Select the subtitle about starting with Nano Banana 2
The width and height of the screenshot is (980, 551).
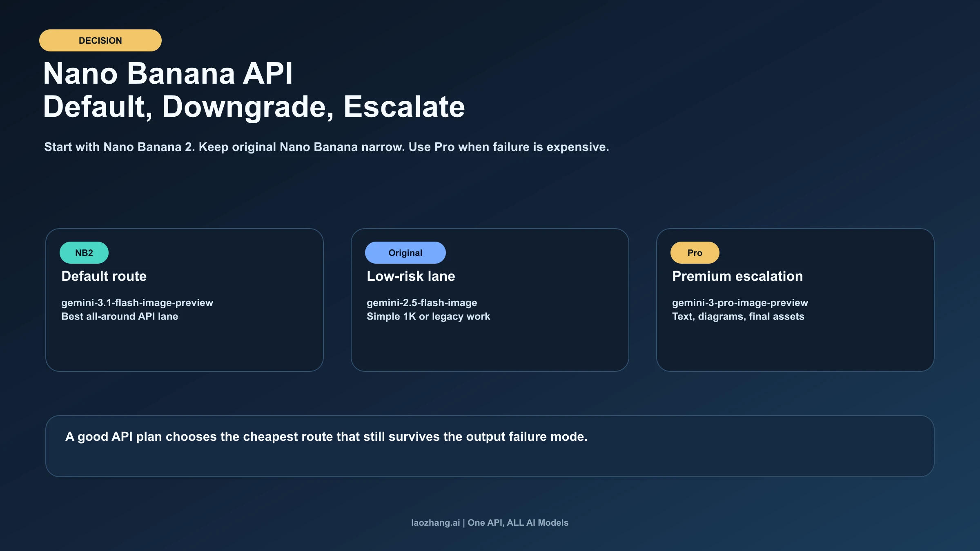pos(327,147)
